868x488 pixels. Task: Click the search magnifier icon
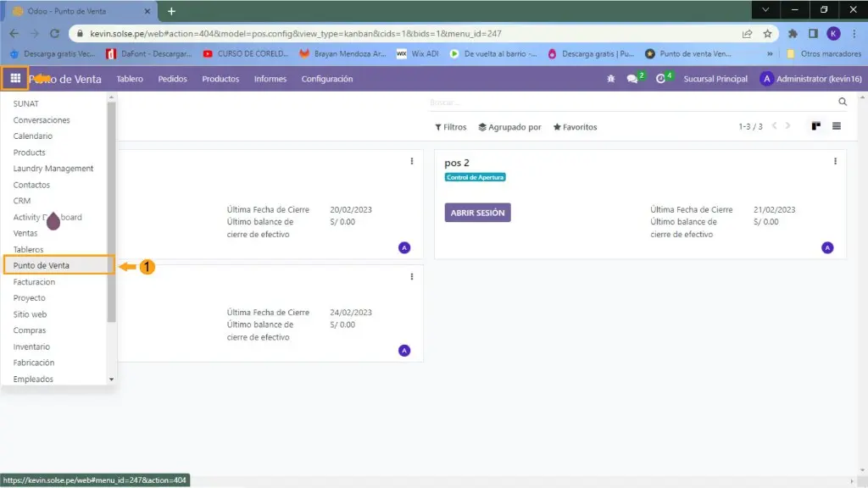click(842, 102)
